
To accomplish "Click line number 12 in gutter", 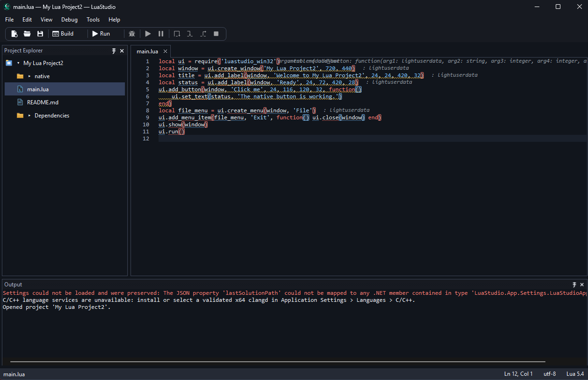I will pos(147,139).
